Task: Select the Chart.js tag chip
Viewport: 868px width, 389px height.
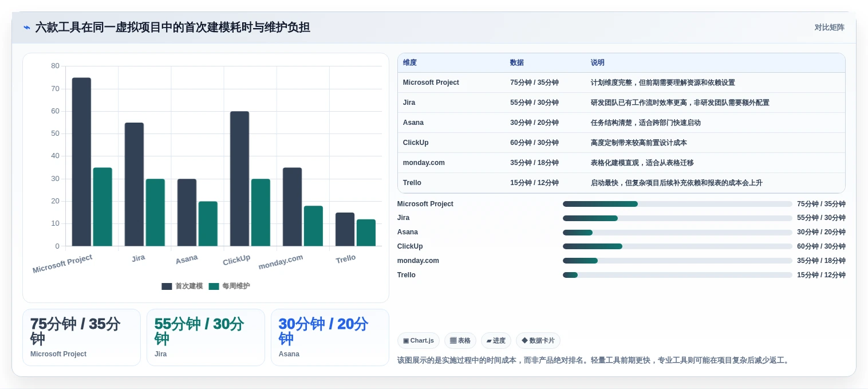Action: click(419, 341)
